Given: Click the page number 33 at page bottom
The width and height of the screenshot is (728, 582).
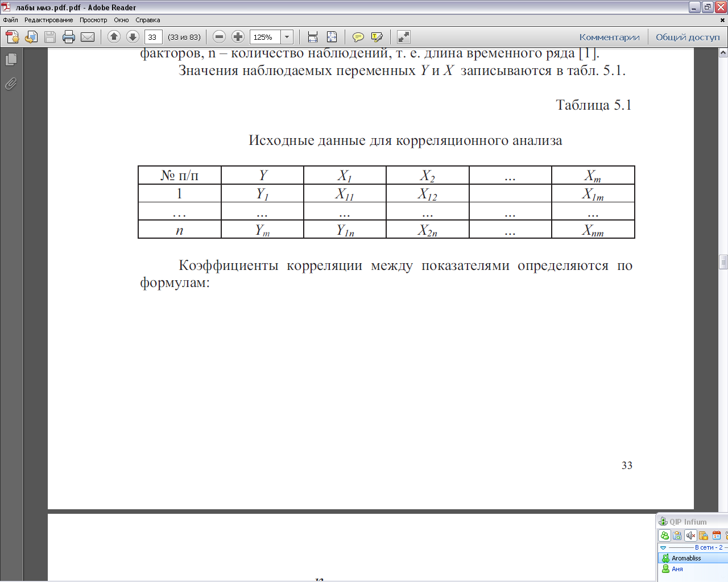Looking at the screenshot, I should point(627,465).
